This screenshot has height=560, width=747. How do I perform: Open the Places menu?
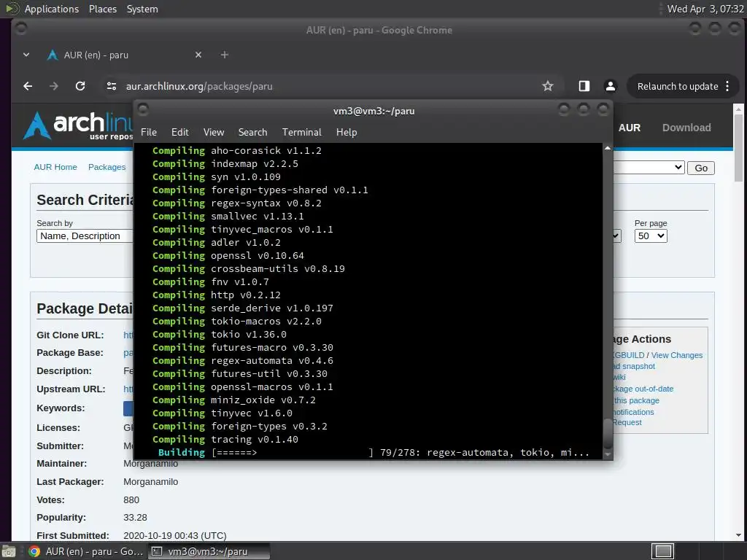(102, 9)
